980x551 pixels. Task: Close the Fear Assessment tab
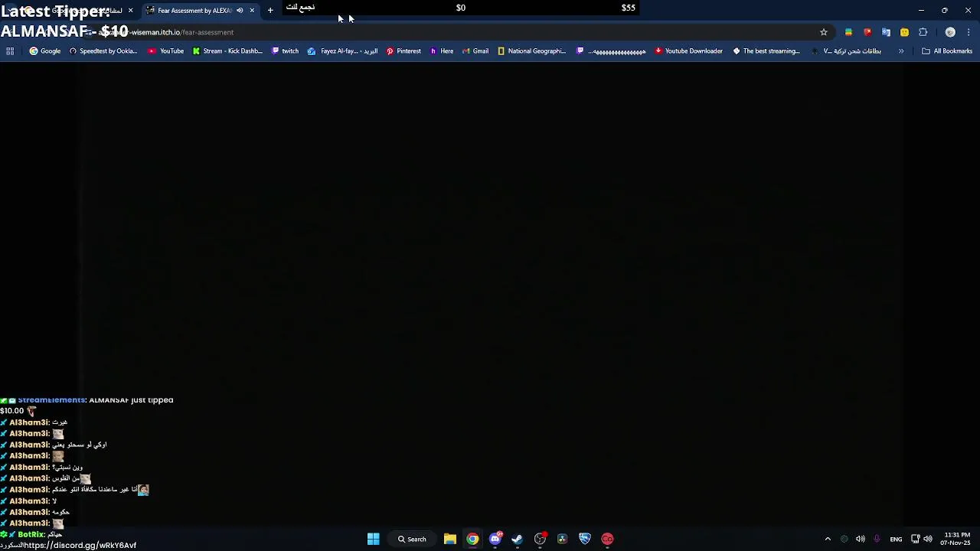click(x=252, y=11)
